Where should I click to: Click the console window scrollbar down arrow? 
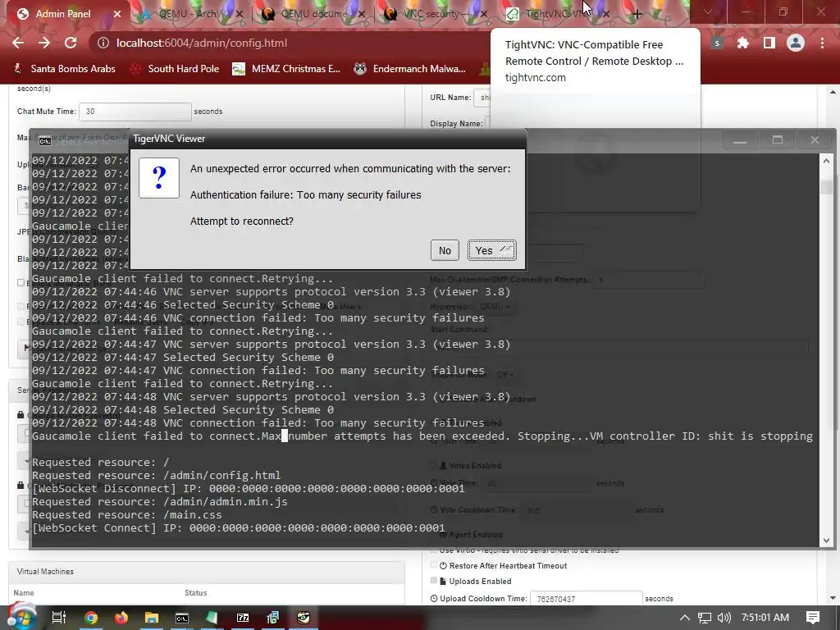point(826,540)
